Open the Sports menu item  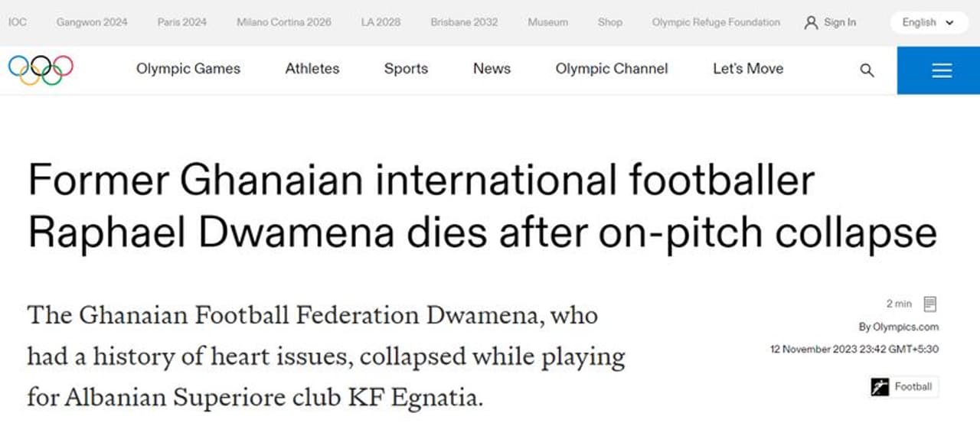[x=406, y=69]
